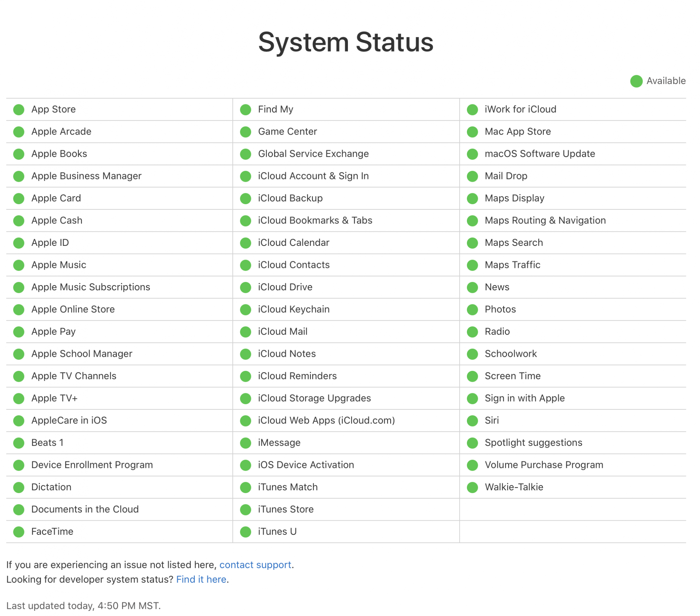Click the status dot for Maps Traffic
Screen dimensions: 700x616
472,265
